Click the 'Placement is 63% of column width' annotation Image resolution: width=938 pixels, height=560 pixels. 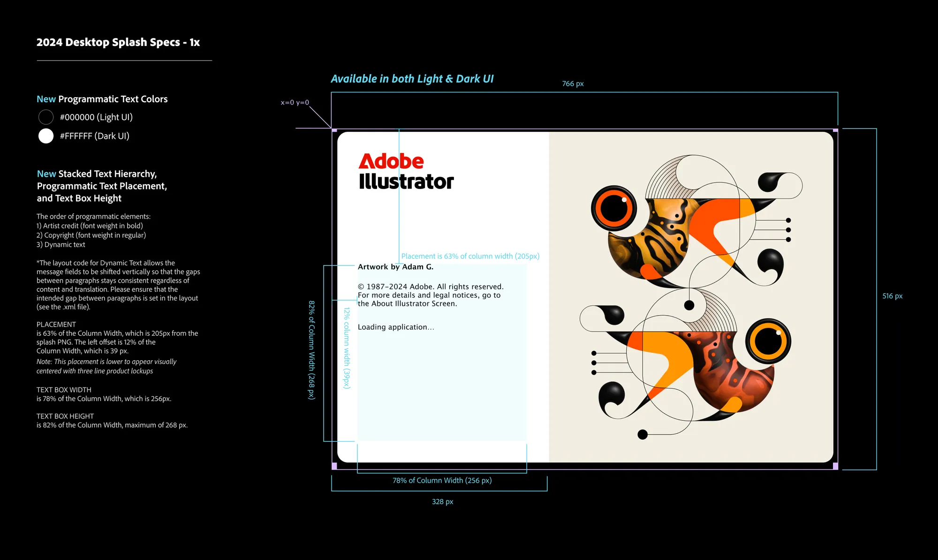click(x=470, y=256)
